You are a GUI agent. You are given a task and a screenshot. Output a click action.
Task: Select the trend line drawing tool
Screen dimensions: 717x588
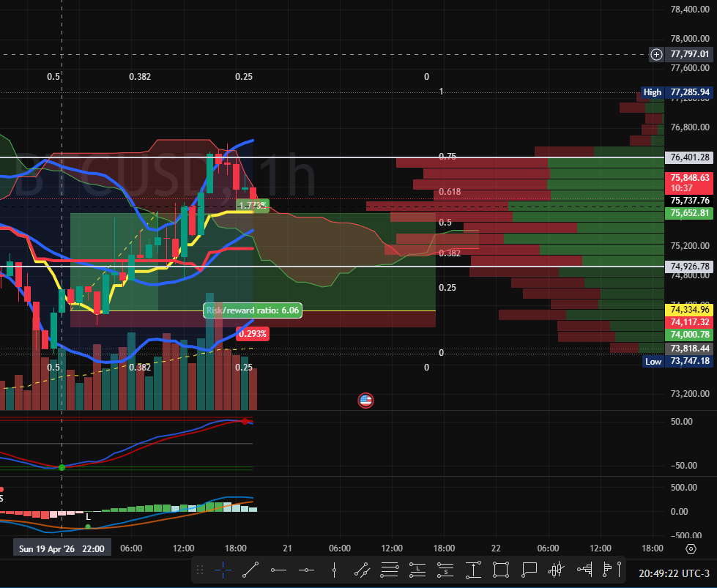250,570
